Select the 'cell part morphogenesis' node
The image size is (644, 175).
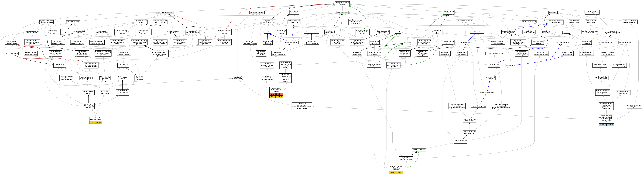494,53
